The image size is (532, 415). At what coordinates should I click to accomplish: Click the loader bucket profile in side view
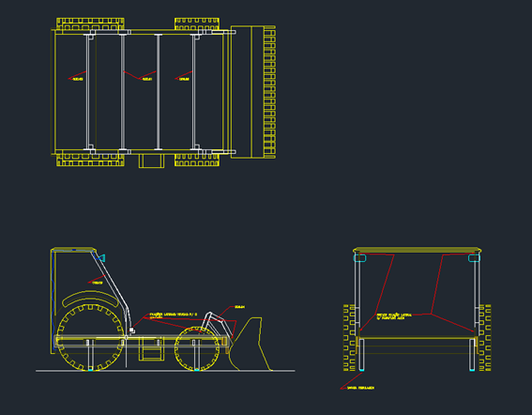click(x=251, y=344)
